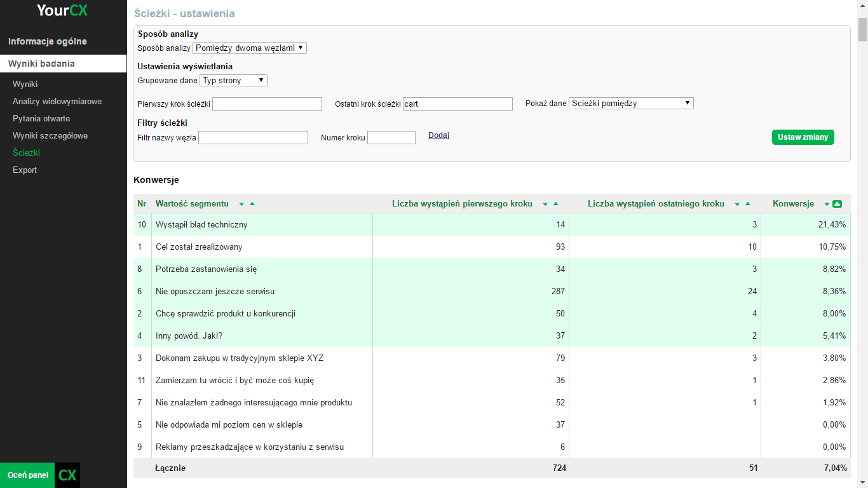
Task: Click first-step count 287
Action: pyautogui.click(x=559, y=291)
